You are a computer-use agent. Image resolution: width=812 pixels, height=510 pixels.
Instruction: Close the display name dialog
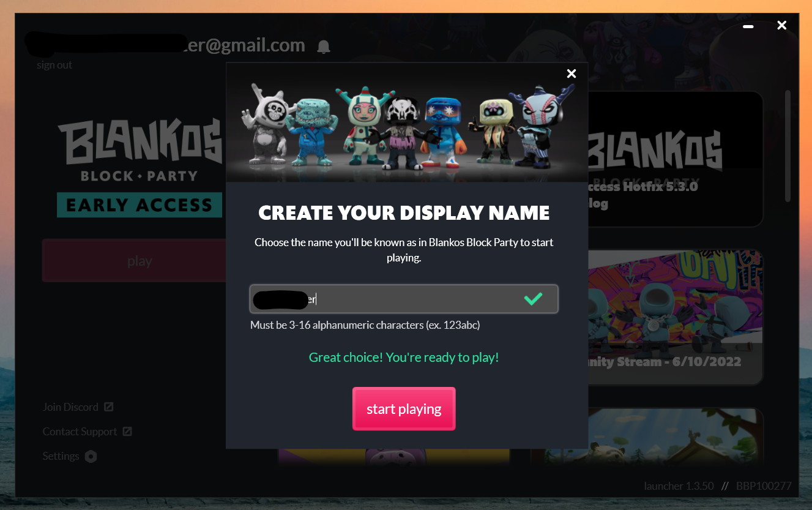[x=572, y=73]
